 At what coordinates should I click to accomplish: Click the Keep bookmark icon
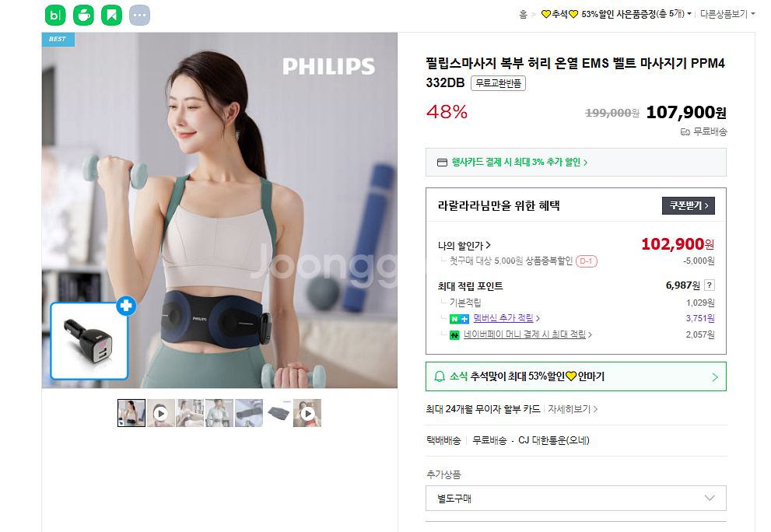pyautogui.click(x=111, y=16)
